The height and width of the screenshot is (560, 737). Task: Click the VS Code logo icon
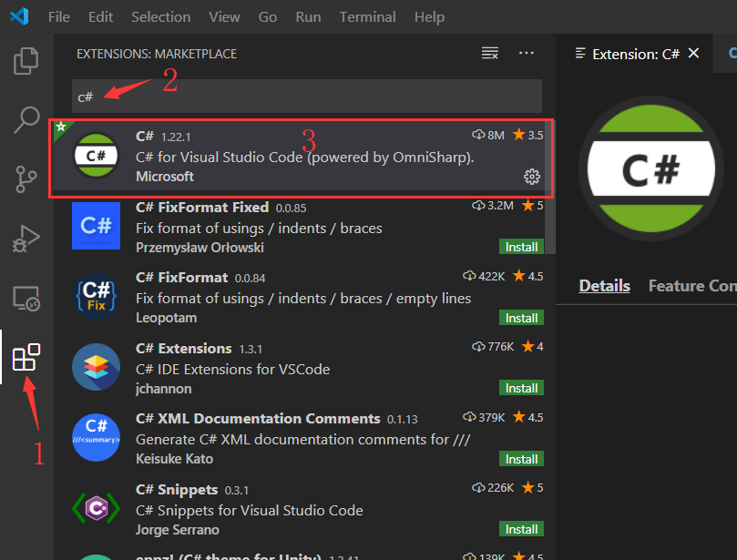tap(20, 16)
